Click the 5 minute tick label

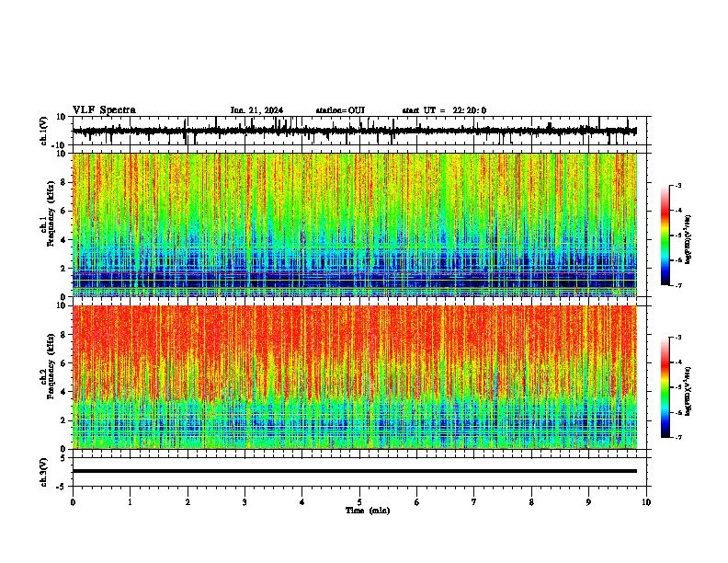[x=359, y=502]
